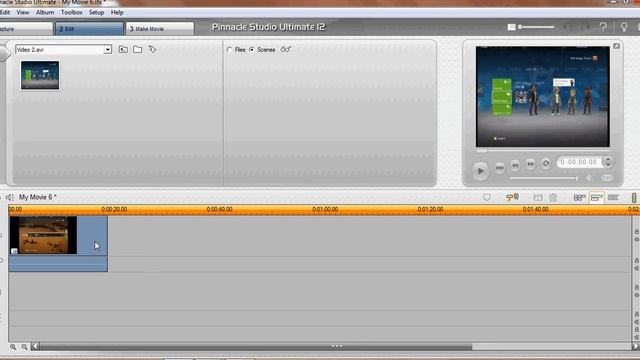The height and width of the screenshot is (360, 640).
Task: Click the audio scrubbing icon on timeline toolbar
Action: point(512,198)
